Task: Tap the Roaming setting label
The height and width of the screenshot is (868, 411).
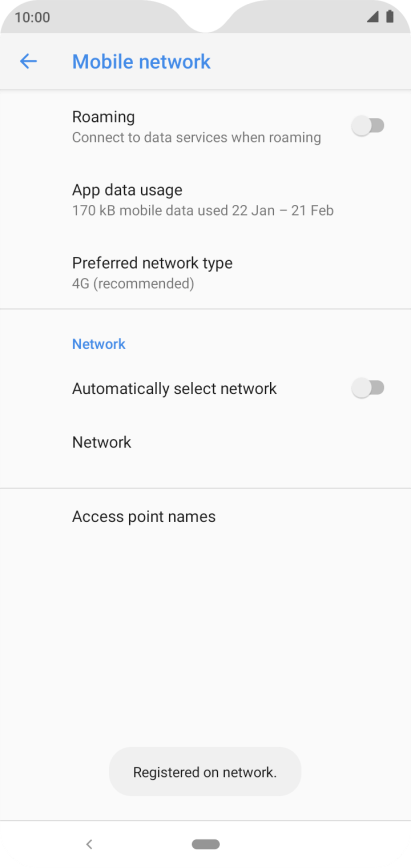Action: point(104,117)
